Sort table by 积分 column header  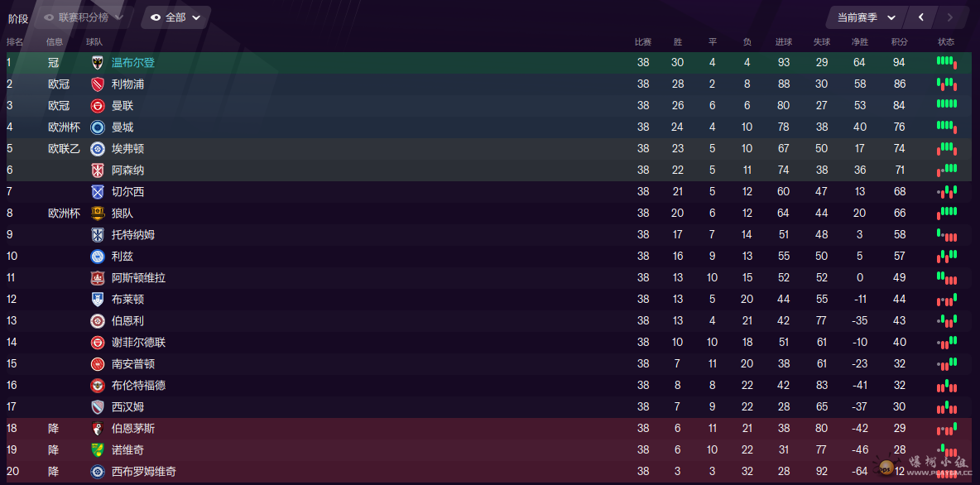point(900,42)
